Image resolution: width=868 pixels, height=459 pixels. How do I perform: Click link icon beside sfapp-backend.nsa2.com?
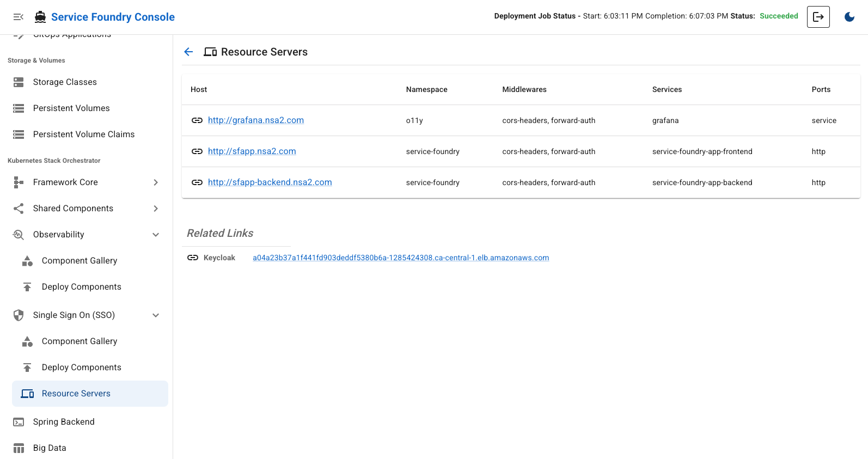tap(197, 182)
